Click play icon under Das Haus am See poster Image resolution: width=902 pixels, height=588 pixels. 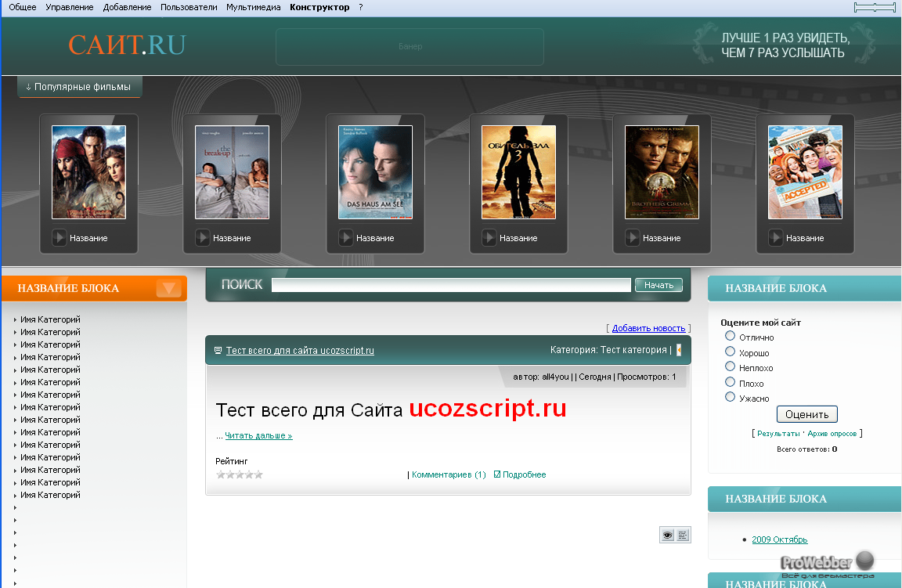(346, 237)
